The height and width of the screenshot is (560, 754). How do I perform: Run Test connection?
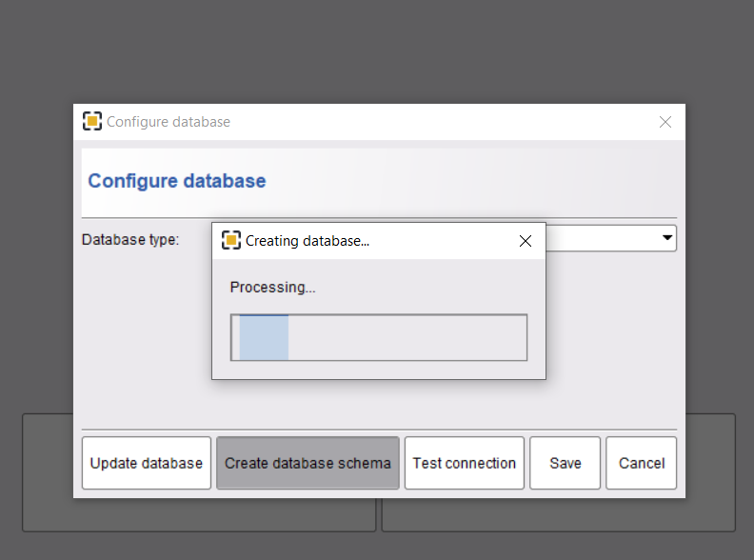tap(464, 463)
